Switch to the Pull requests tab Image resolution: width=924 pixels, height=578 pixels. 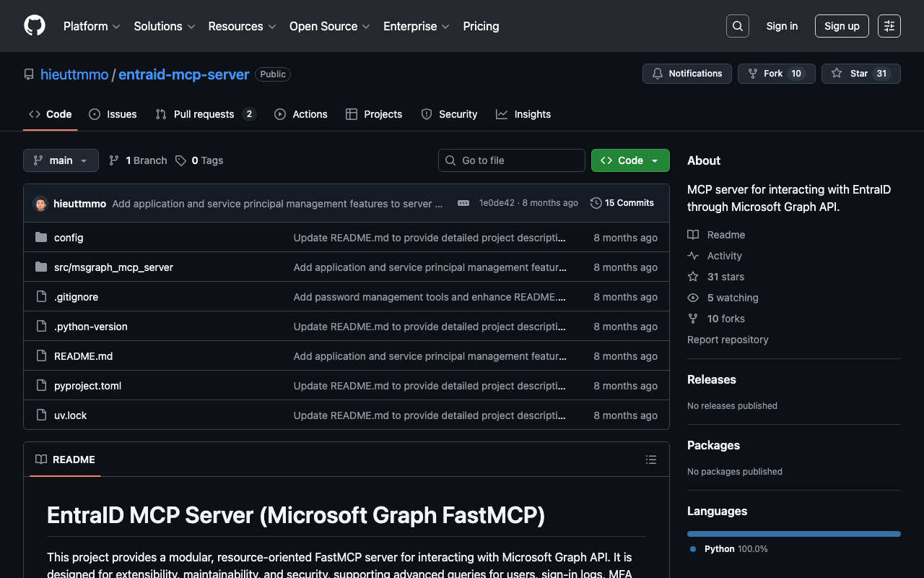coord(205,114)
